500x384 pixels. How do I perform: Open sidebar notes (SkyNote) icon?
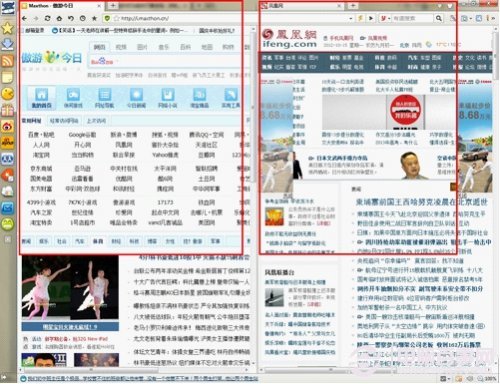pos(8,77)
